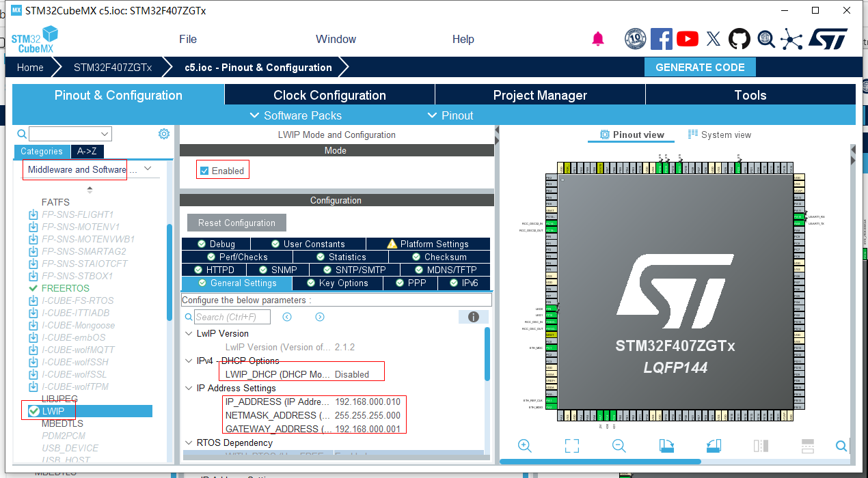This screenshot has height=478, width=868.
Task: Click the community network icon
Action: (x=791, y=39)
